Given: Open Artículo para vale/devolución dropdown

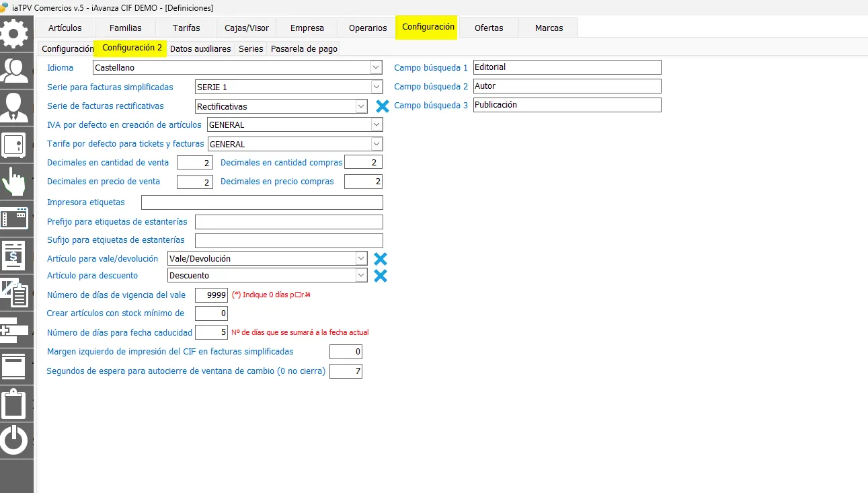Looking at the screenshot, I should 362,258.
